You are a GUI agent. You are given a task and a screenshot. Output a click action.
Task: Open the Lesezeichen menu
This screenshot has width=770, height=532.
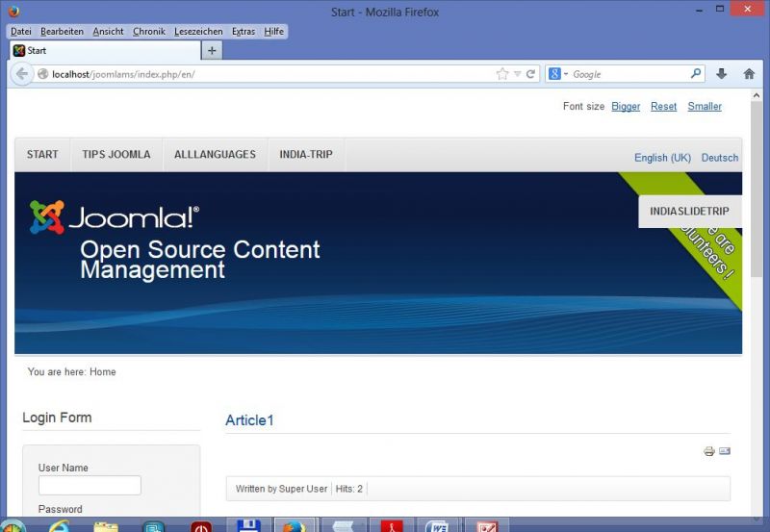[198, 32]
